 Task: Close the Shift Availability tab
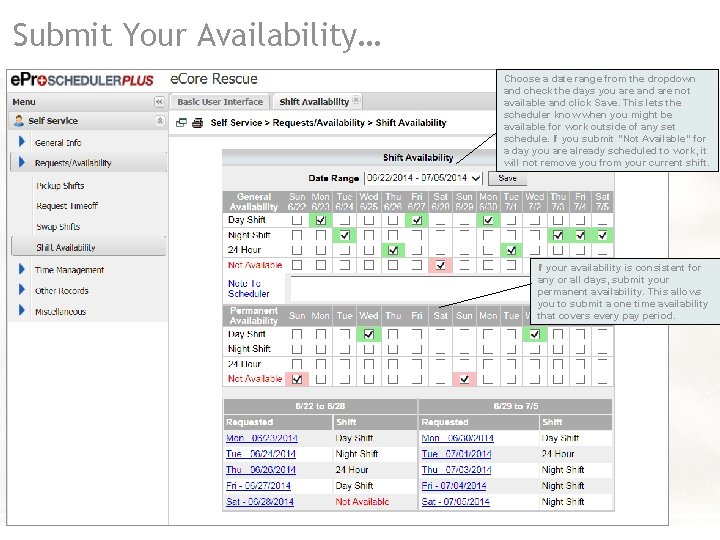point(356,100)
